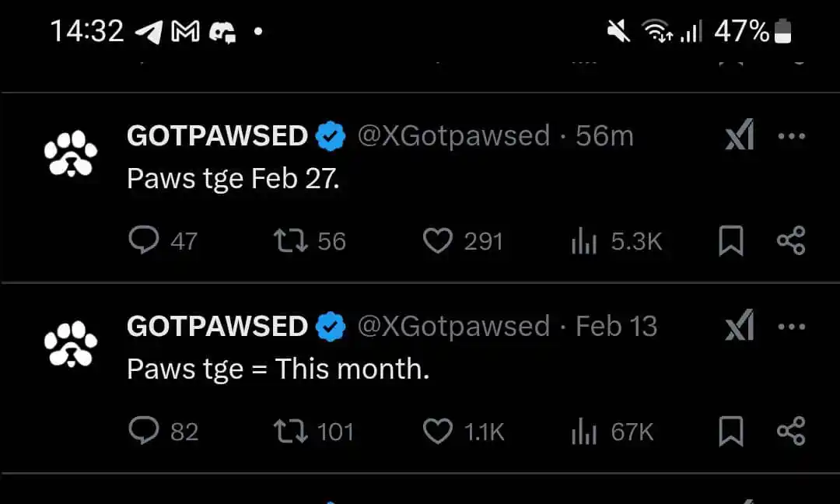Image resolution: width=840 pixels, height=504 pixels.
Task: Bookmark the "Paws tge = This month" tweet
Action: [730, 431]
